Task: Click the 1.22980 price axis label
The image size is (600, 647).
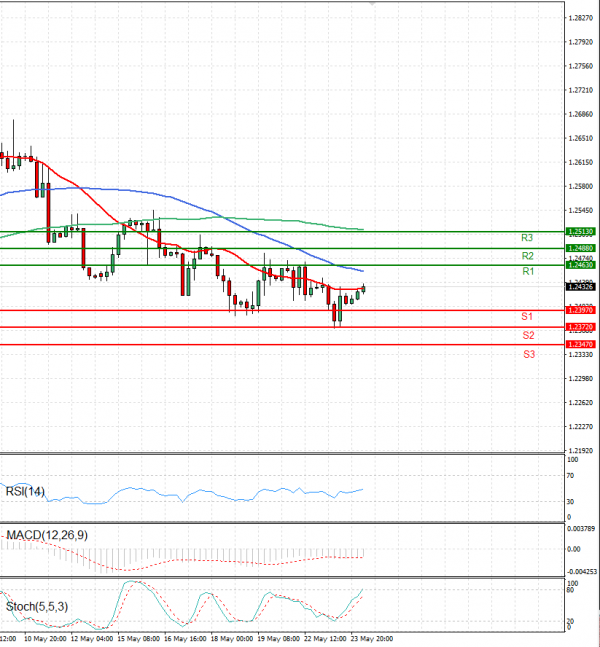Action: 581,378
